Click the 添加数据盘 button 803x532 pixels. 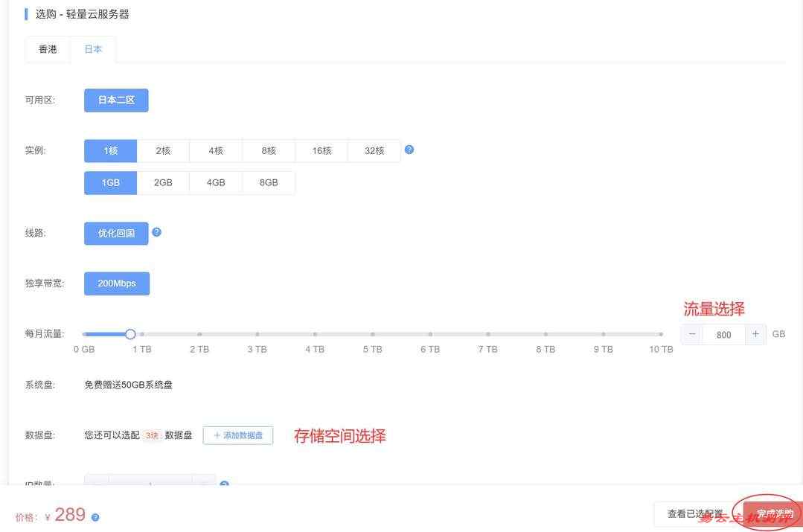click(237, 435)
